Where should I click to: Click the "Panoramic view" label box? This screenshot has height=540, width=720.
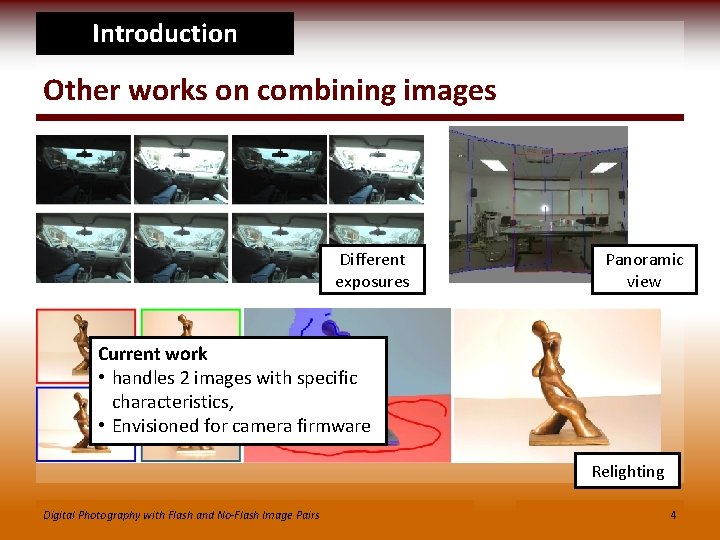pos(644,270)
